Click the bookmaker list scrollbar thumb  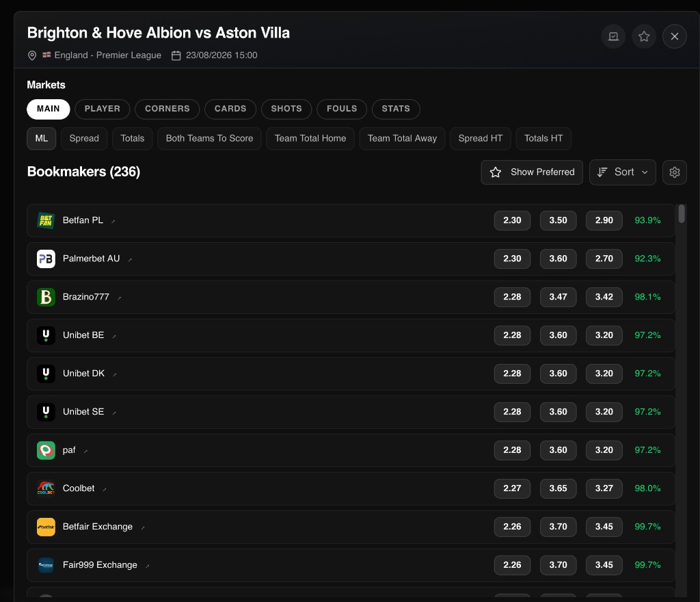[682, 213]
